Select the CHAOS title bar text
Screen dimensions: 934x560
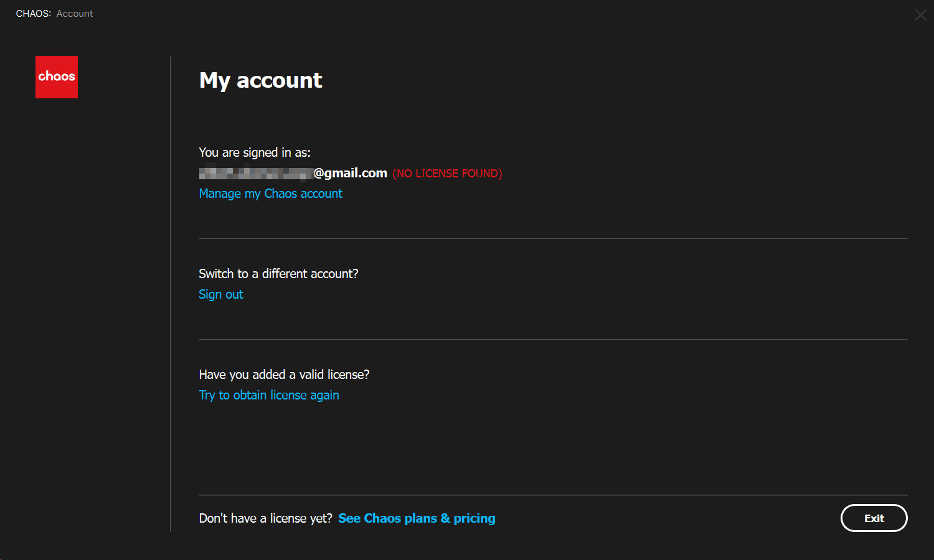[x=33, y=13]
